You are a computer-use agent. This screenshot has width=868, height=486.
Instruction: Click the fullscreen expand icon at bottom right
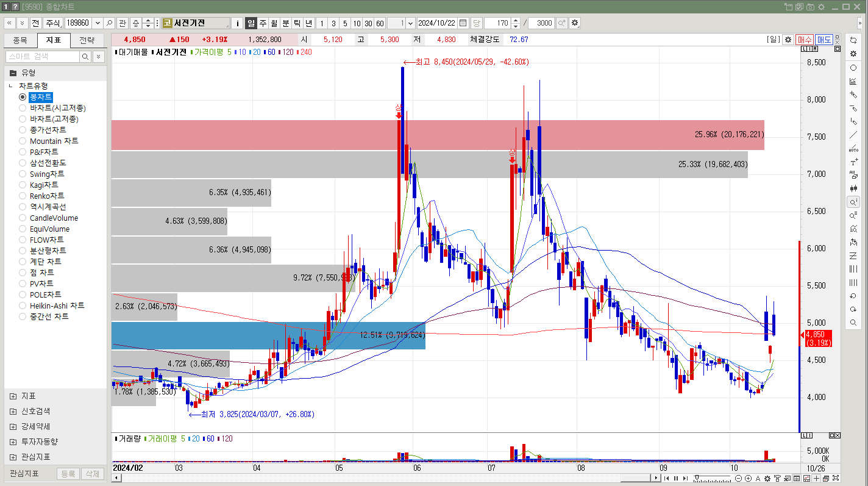(x=836, y=478)
